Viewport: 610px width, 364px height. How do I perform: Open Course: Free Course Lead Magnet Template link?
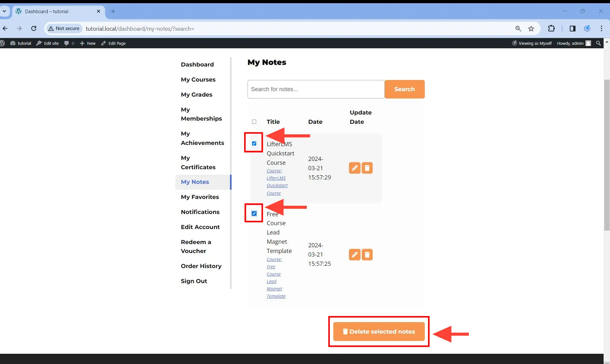point(276,278)
